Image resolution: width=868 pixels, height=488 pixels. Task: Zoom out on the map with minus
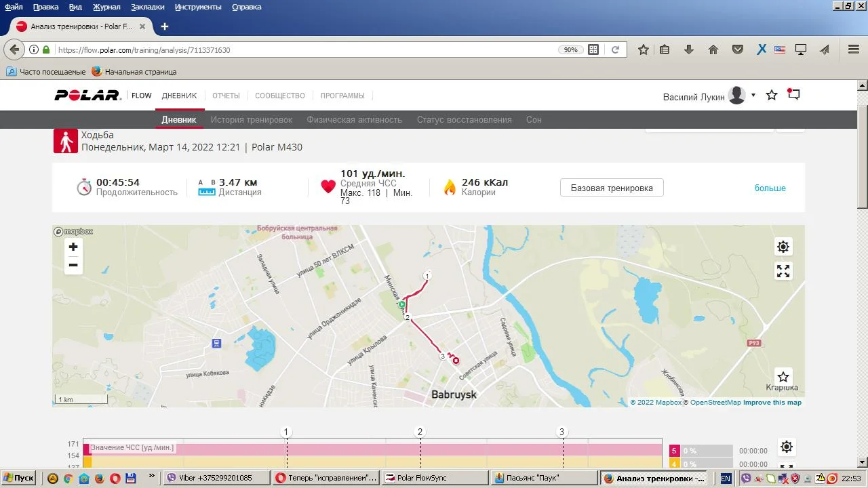73,265
